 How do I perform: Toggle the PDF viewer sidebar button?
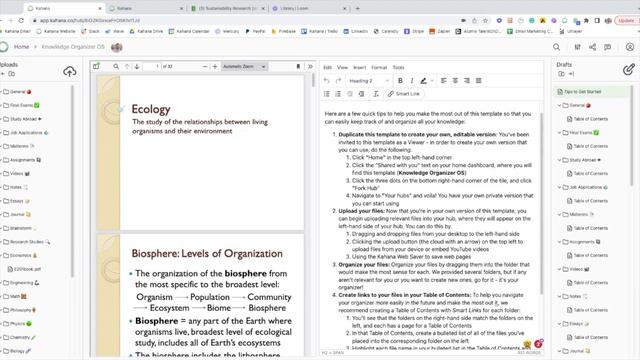(96, 66)
